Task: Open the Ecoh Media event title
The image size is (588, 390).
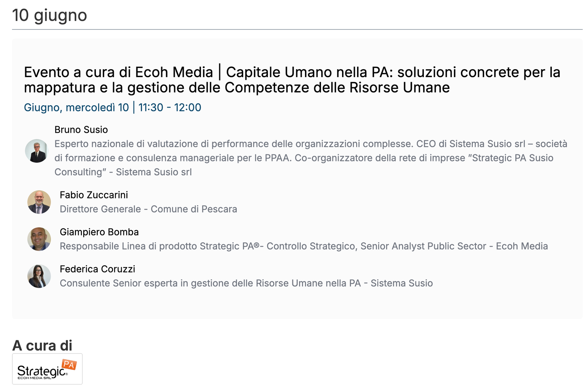Action: pyautogui.click(x=292, y=80)
